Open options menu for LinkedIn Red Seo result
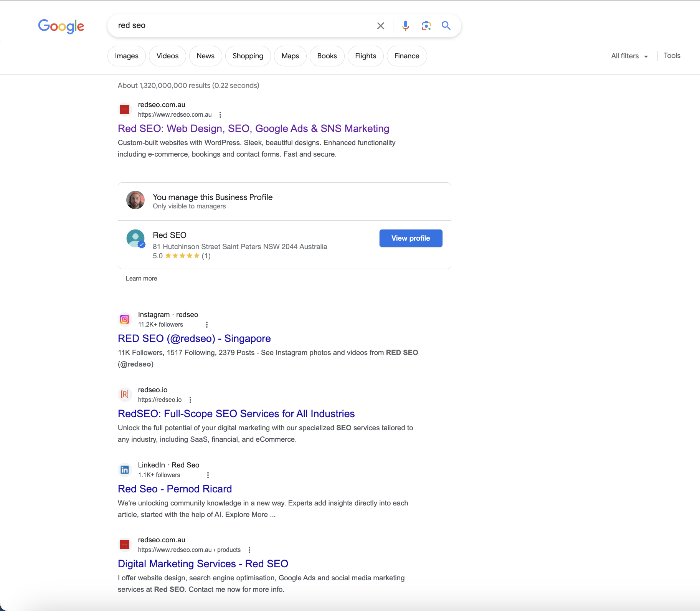Screen dimensions: 700x611 pos(208,475)
